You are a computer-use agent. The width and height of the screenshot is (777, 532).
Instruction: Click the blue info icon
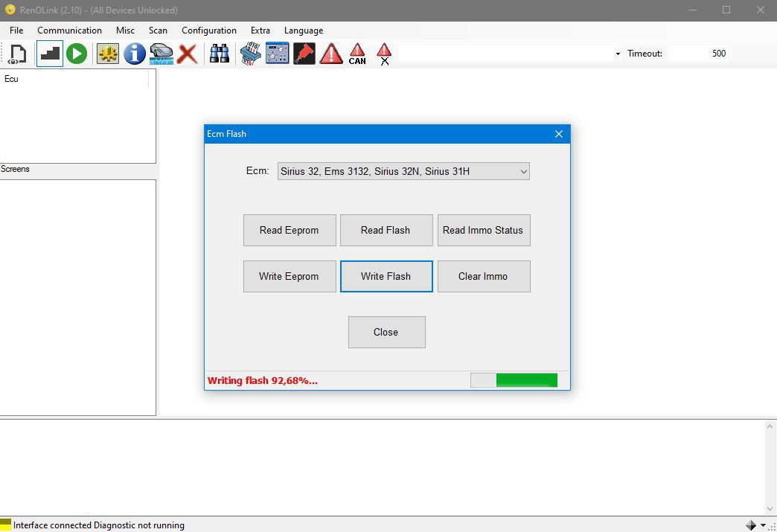(135, 54)
